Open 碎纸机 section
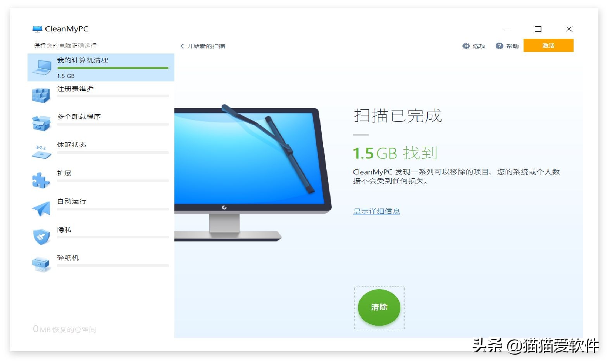The image size is (610, 364). click(x=101, y=265)
